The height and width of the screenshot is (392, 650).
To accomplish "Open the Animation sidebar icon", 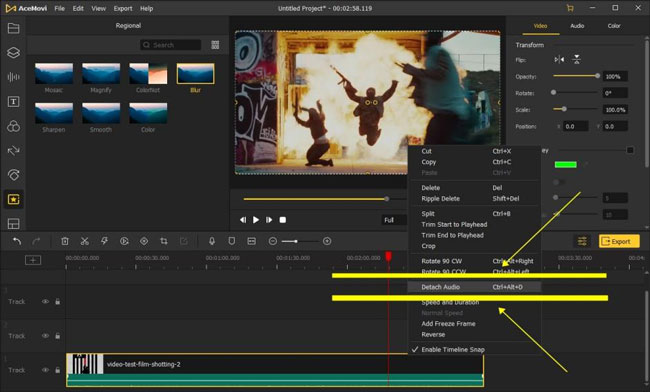I will (x=13, y=175).
